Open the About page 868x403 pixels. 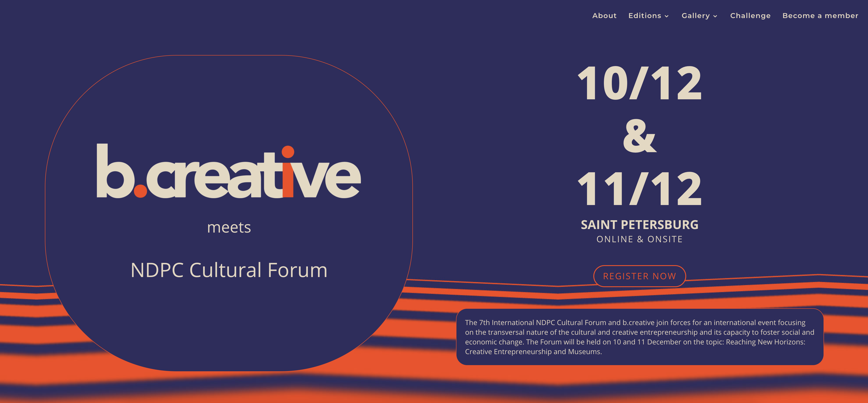[x=604, y=16]
